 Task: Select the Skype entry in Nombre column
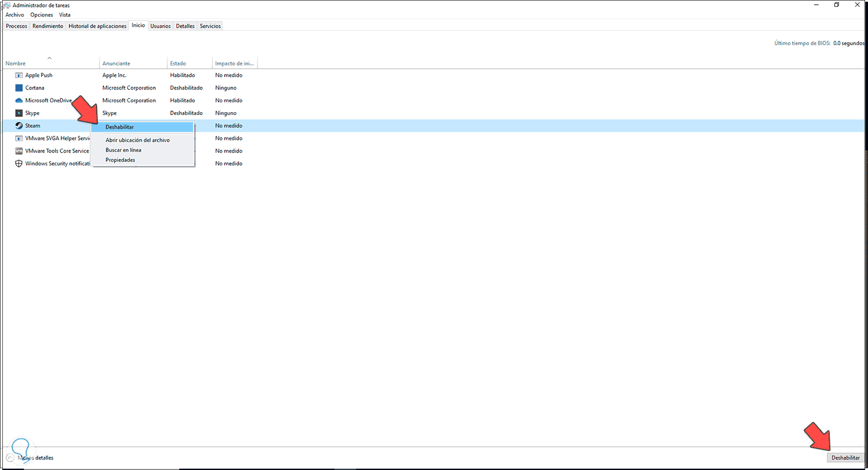32,113
